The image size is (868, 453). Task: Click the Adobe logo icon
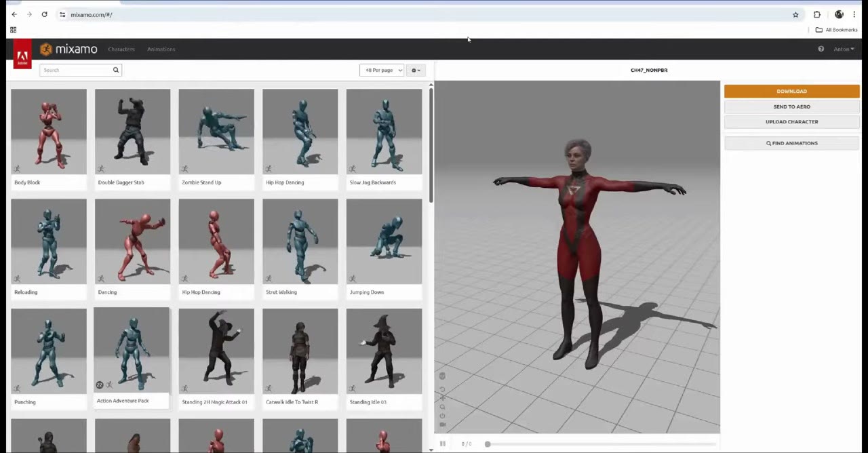pos(22,54)
